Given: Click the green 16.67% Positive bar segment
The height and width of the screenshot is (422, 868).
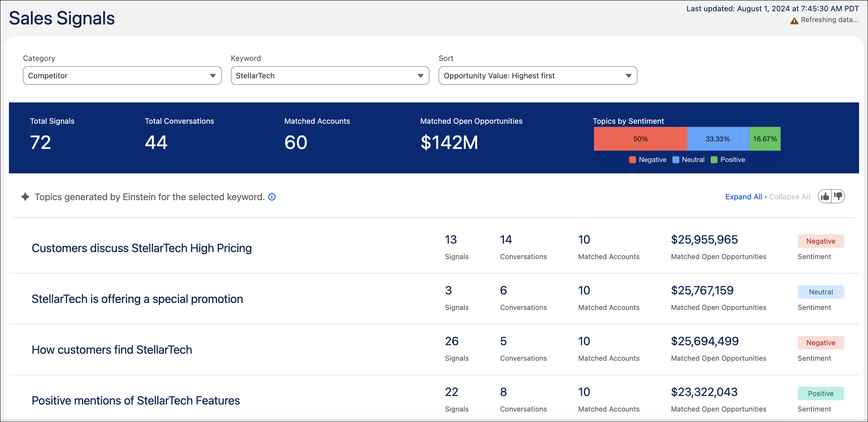Looking at the screenshot, I should pyautogui.click(x=765, y=139).
